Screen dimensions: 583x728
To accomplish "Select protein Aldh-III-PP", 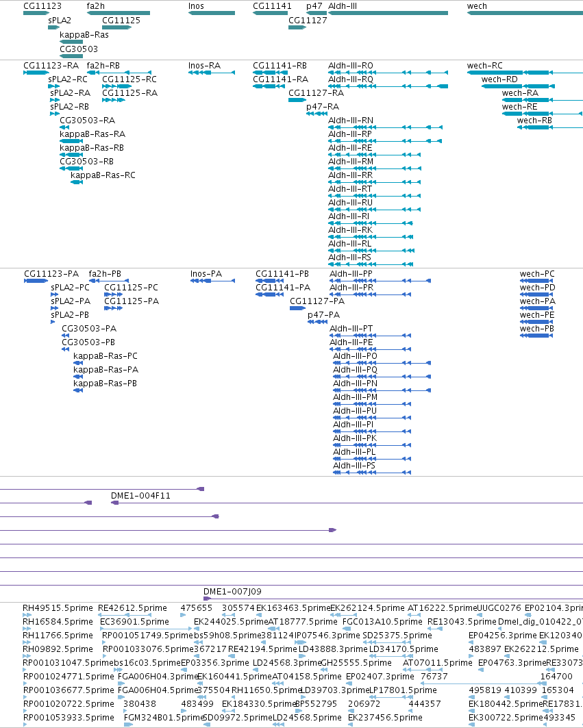I will pyautogui.click(x=380, y=281).
